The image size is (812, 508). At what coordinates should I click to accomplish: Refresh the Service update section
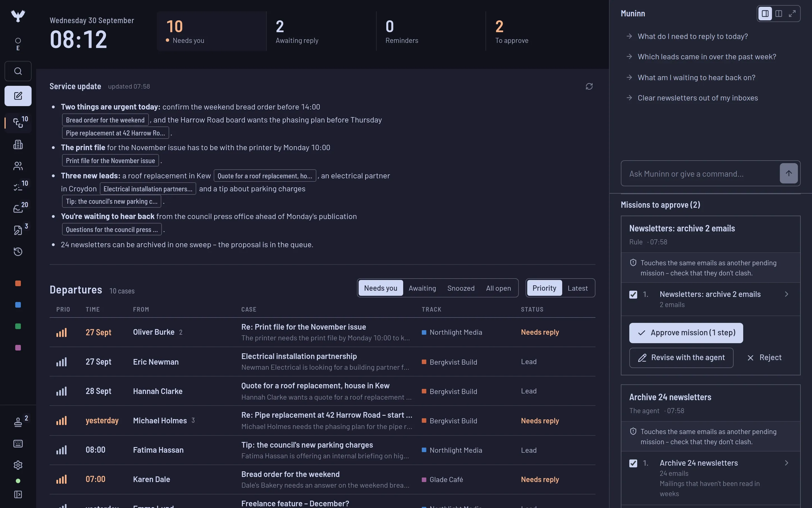click(x=589, y=87)
